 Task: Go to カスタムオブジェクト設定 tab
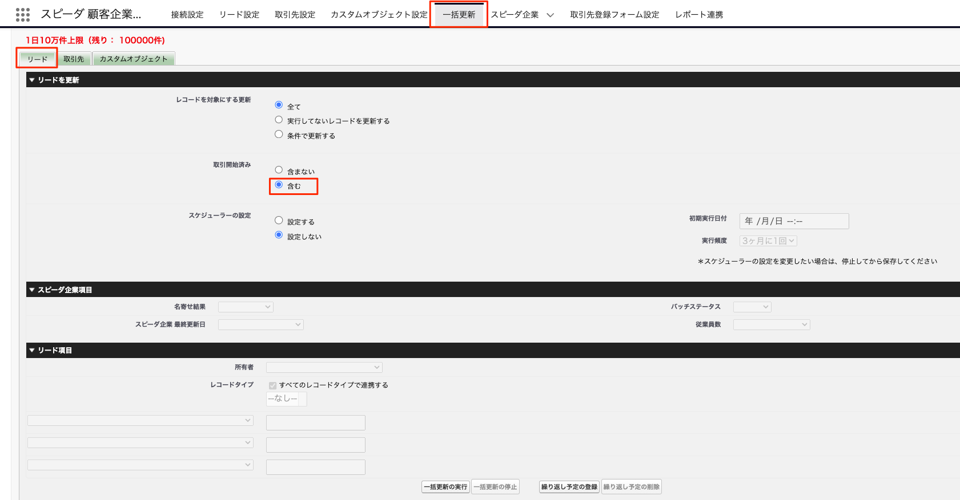coord(379,15)
